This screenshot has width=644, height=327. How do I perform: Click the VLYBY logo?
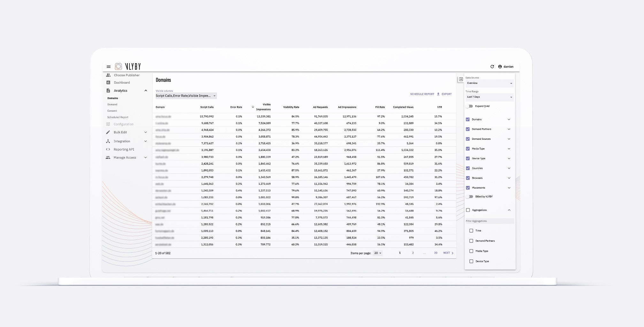click(x=128, y=66)
